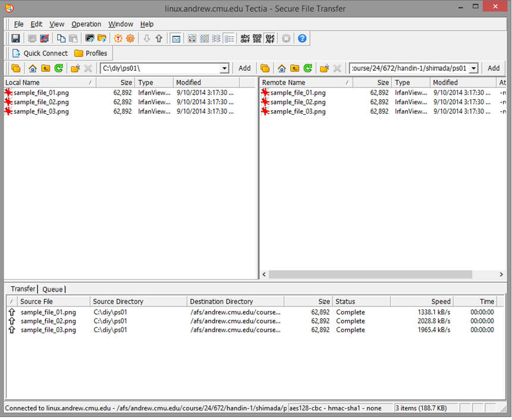Open new file transfer window icon

(x=102, y=39)
